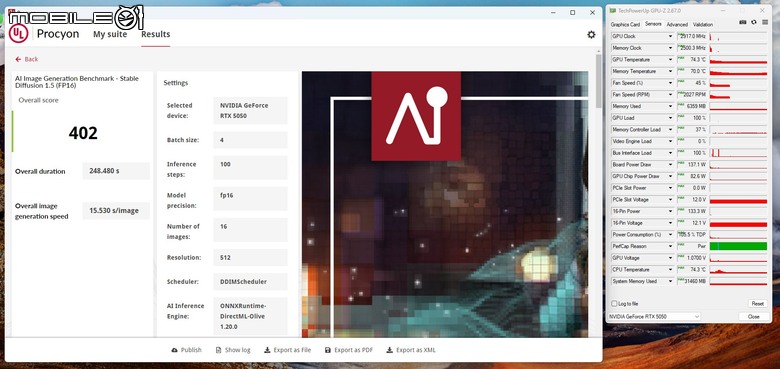Viewport: 780px width, 369px height.
Task: Click selected device NVIDIA GeForce RTX 5050
Action: tap(250, 110)
